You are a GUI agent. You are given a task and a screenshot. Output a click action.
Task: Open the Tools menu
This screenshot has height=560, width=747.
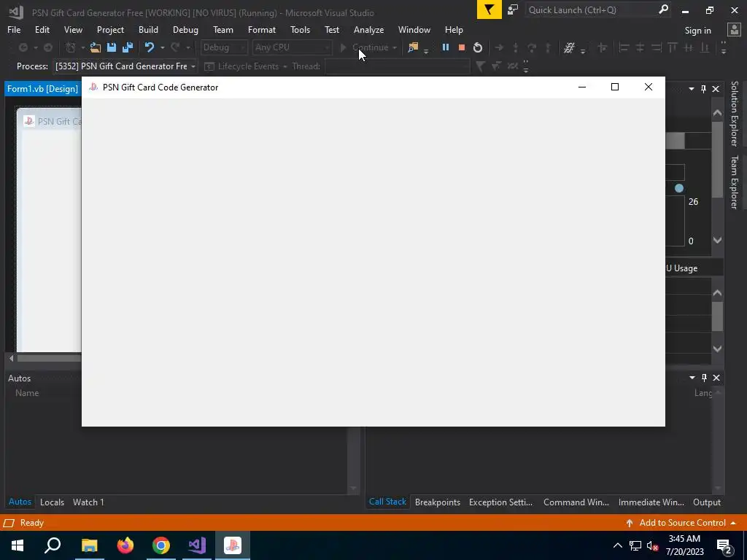tap(300, 29)
